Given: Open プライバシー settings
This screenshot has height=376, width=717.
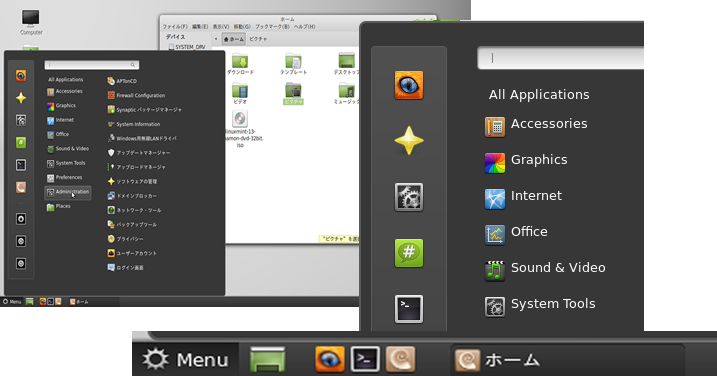Looking at the screenshot, I should 125,239.
